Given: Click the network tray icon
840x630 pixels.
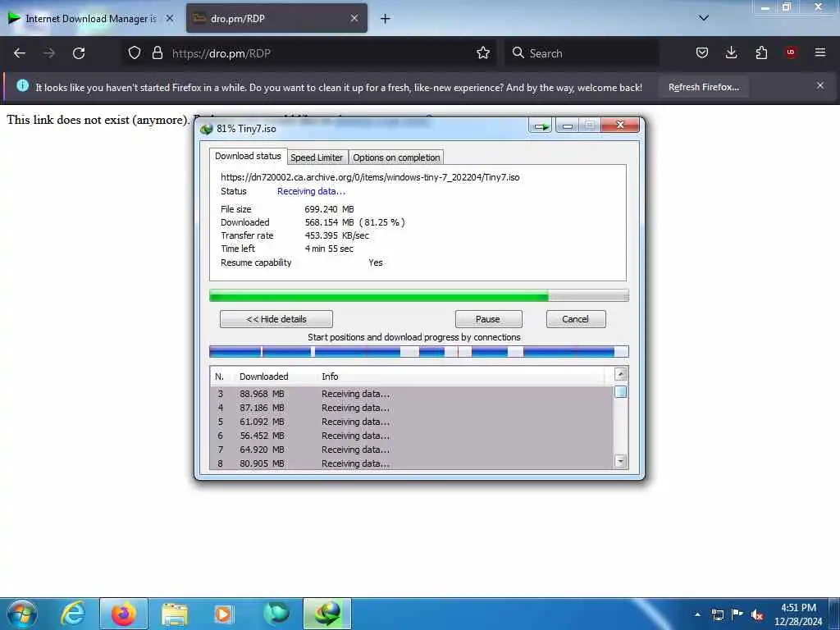Looking at the screenshot, I should 717,614.
